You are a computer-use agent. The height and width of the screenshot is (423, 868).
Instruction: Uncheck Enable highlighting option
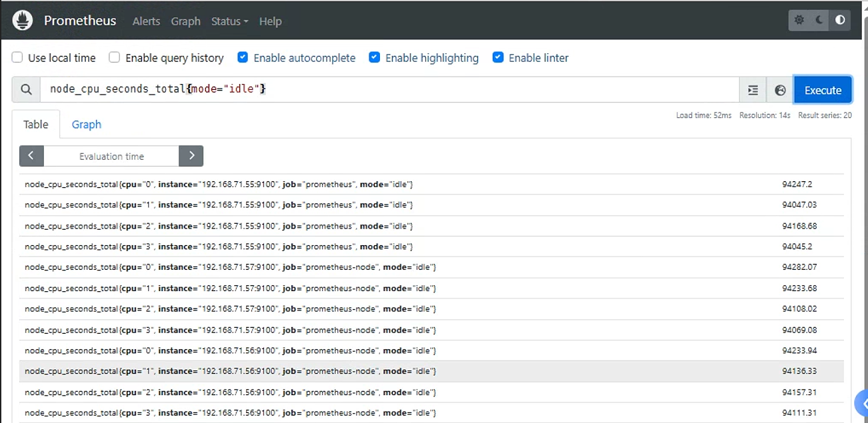pyautogui.click(x=375, y=57)
